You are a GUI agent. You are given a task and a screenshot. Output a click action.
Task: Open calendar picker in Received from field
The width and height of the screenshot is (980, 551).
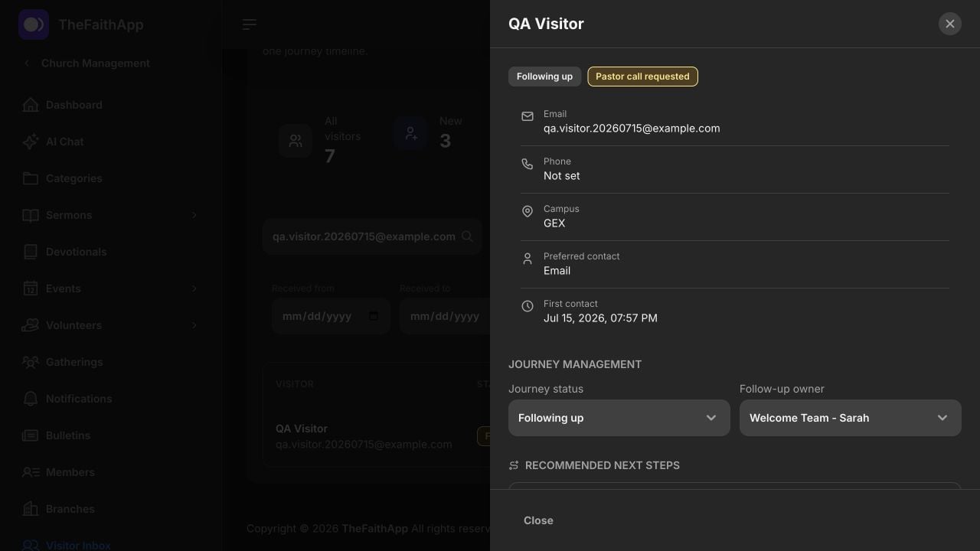pyautogui.click(x=374, y=316)
